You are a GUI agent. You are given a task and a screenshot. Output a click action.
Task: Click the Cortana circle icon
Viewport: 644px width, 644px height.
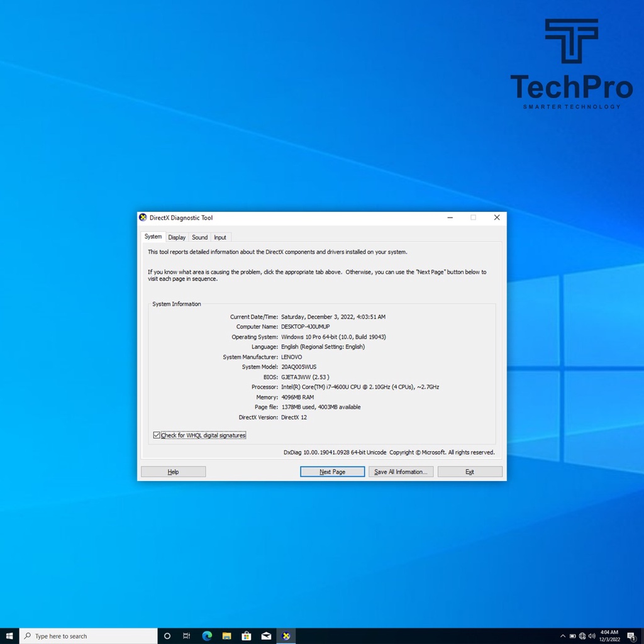[167, 636]
